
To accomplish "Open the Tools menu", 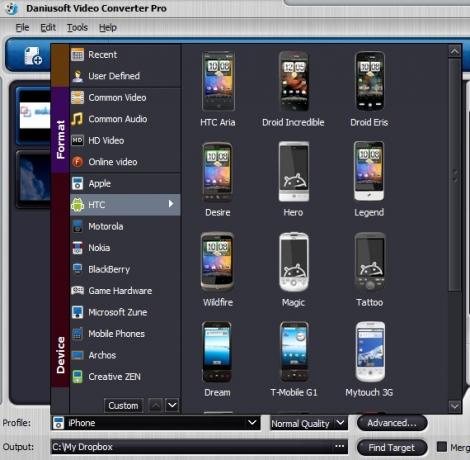I will (77, 27).
